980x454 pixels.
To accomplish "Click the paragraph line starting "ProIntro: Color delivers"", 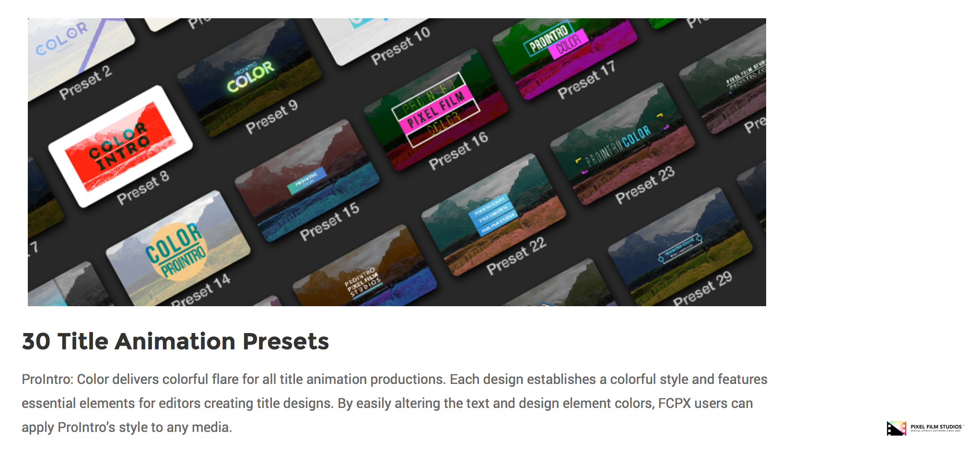I will (395, 380).
